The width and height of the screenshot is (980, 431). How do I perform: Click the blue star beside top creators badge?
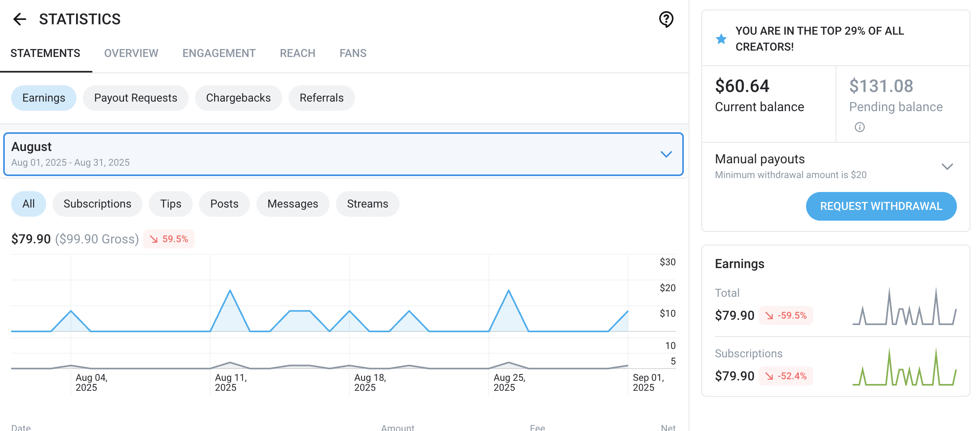720,39
